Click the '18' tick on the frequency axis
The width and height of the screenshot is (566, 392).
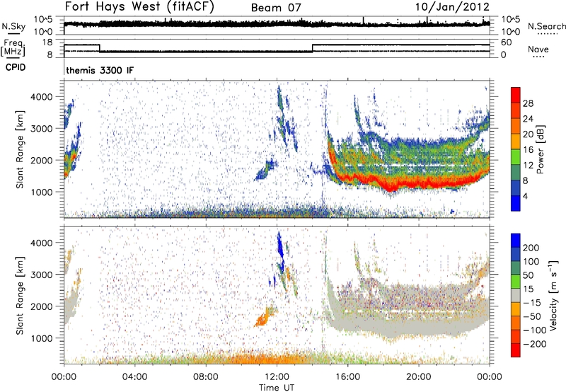48,42
